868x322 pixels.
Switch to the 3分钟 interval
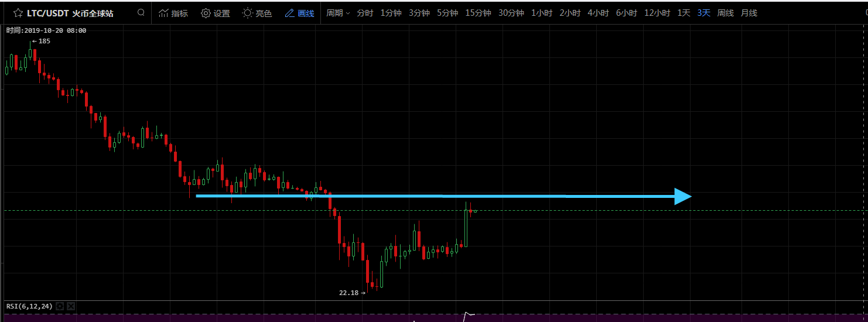pyautogui.click(x=419, y=13)
